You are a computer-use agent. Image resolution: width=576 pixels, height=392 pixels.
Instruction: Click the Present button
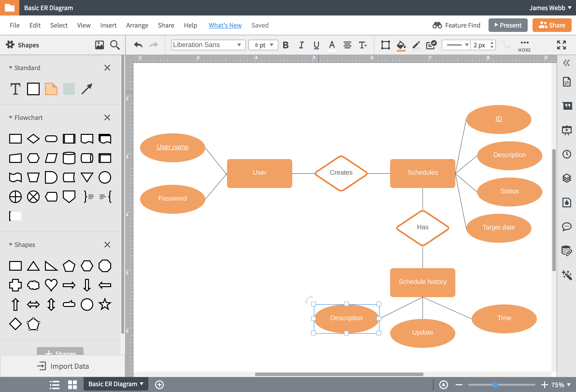pyautogui.click(x=509, y=25)
